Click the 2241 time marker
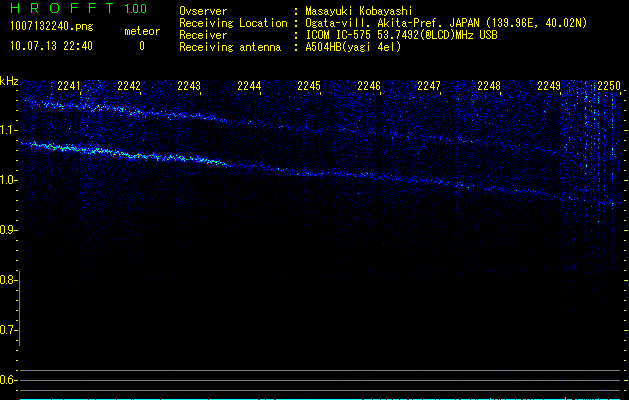 tap(69, 86)
